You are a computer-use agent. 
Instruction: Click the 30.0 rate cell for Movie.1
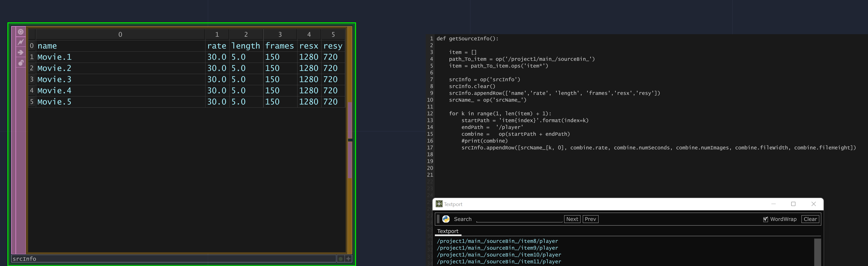(217, 57)
